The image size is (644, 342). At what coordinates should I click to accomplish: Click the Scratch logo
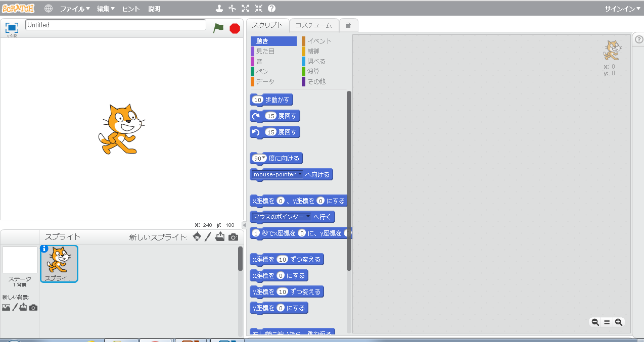[x=18, y=8]
